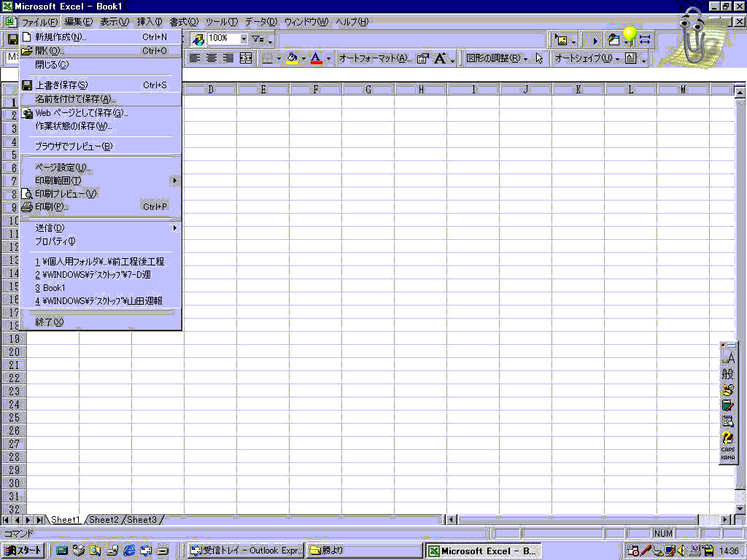The height and width of the screenshot is (560, 747).
Task: Choose 終了 to exit Excel
Action: 101,322
